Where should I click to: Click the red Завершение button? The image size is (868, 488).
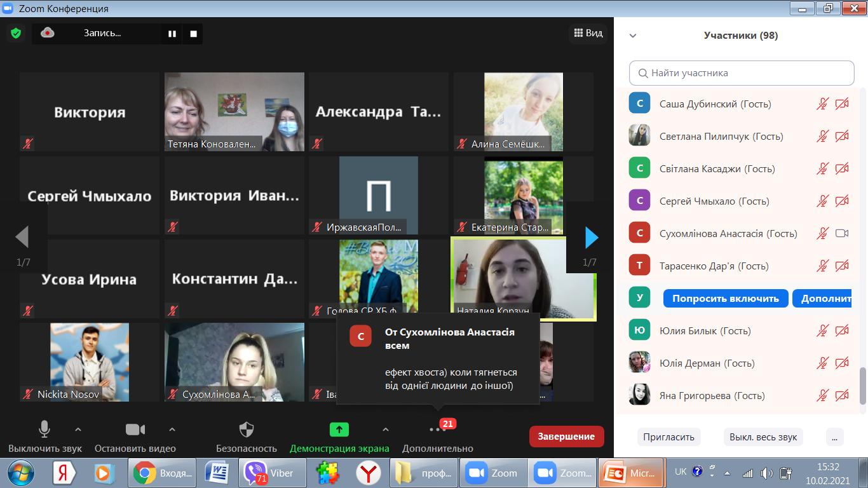(x=566, y=437)
